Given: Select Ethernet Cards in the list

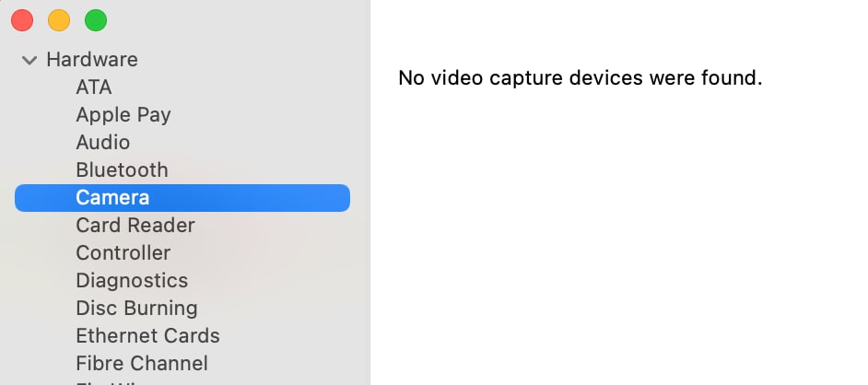Looking at the screenshot, I should (x=147, y=336).
